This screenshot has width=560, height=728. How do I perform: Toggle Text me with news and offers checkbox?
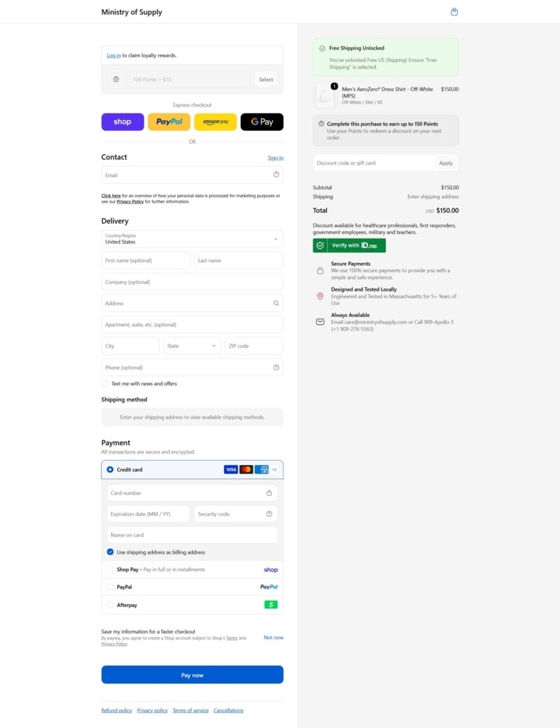tap(105, 383)
